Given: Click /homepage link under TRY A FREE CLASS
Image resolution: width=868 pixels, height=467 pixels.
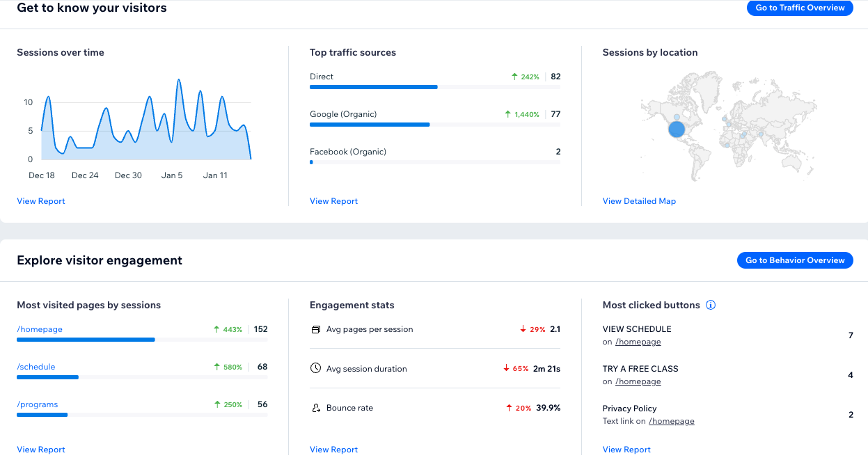Looking at the screenshot, I should (x=638, y=381).
